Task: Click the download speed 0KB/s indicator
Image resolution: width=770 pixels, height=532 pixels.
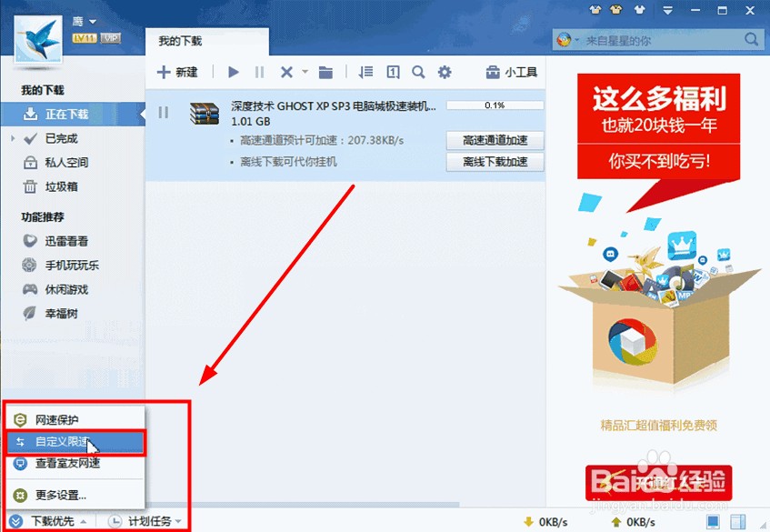Action: coord(545,522)
